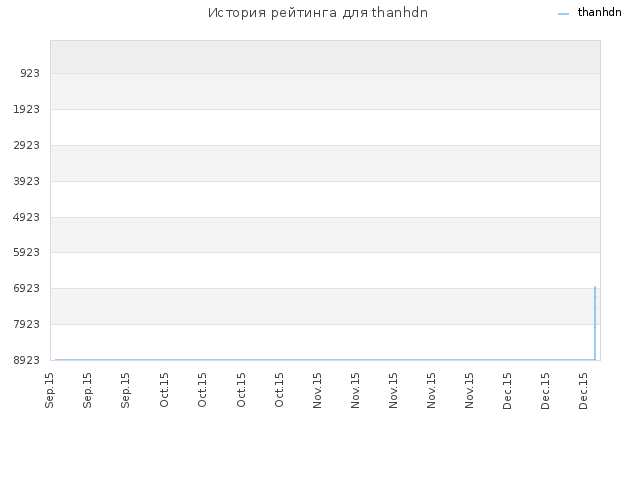640x480 pixels.
Task: Click the chart title История рейтинга для thanhdn
Action: click(x=318, y=13)
